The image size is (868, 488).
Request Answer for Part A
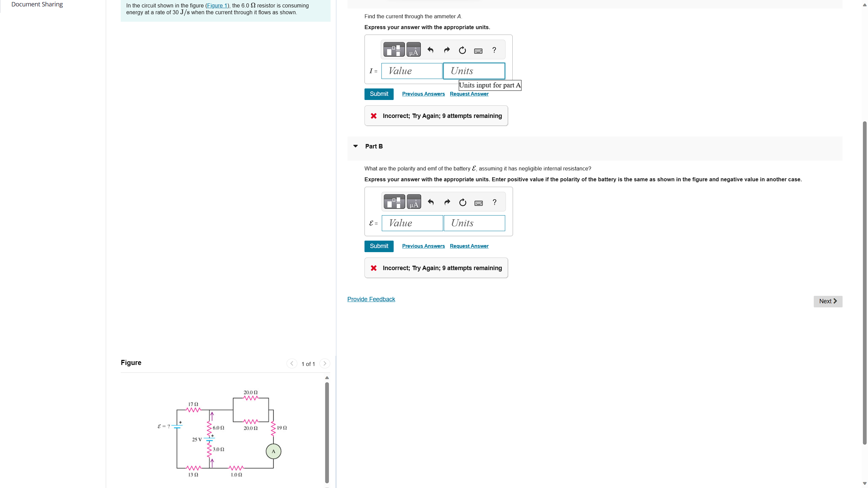(x=469, y=94)
